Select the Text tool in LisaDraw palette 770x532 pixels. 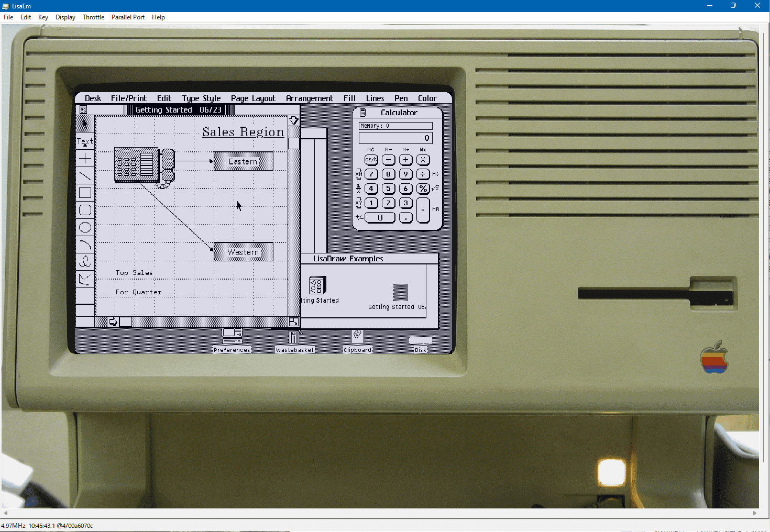(85, 141)
